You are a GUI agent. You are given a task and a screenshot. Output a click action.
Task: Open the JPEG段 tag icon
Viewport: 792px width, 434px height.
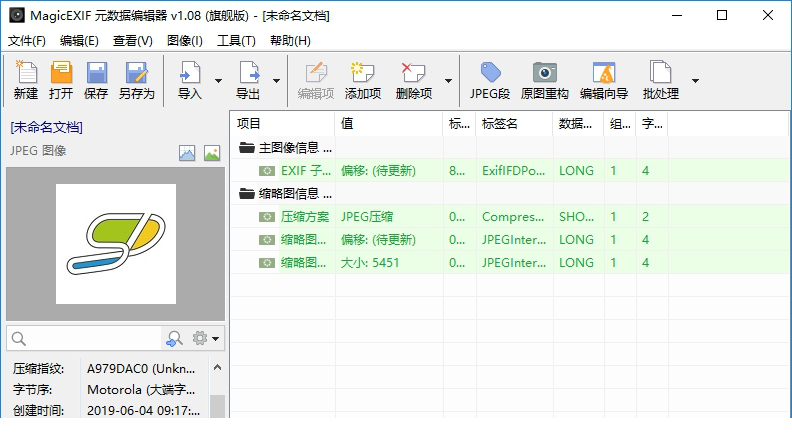click(490, 73)
